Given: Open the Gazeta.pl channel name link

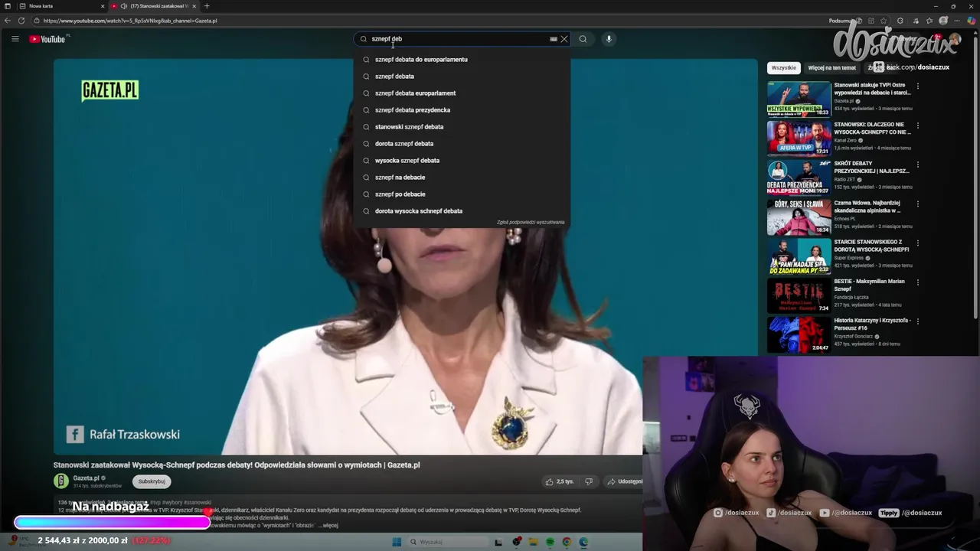Looking at the screenshot, I should 87,478.
